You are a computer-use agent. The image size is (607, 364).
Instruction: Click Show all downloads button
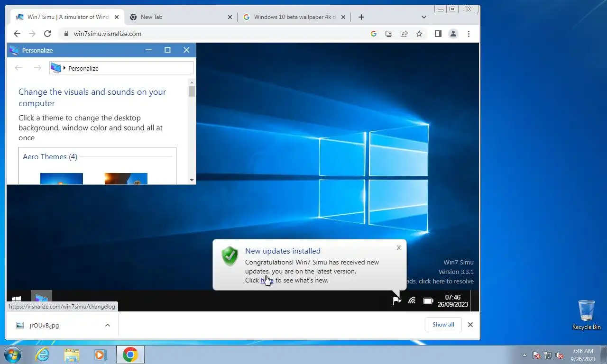443,325
